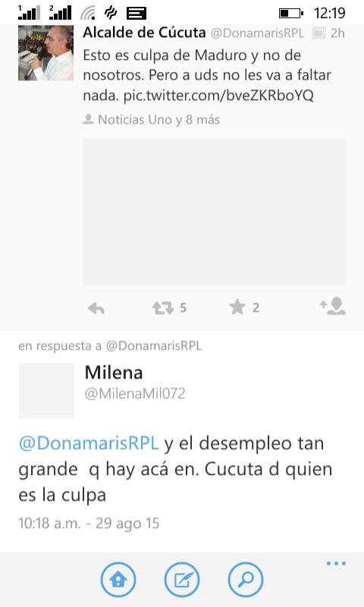Open the @MilenaMil072 handle
The width and height of the screenshot is (364, 607).
pyautogui.click(x=135, y=394)
